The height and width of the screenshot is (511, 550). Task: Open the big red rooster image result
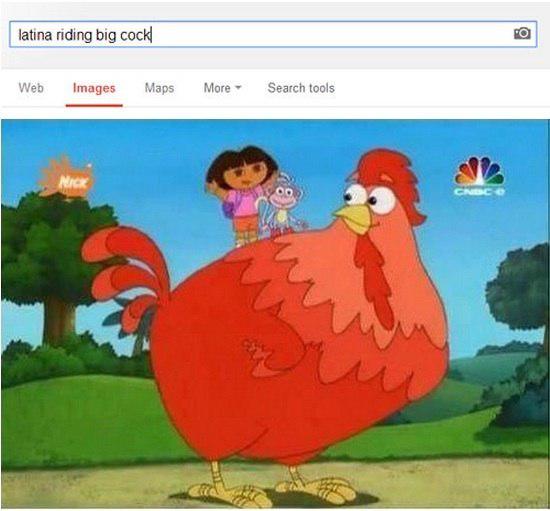coord(275,314)
